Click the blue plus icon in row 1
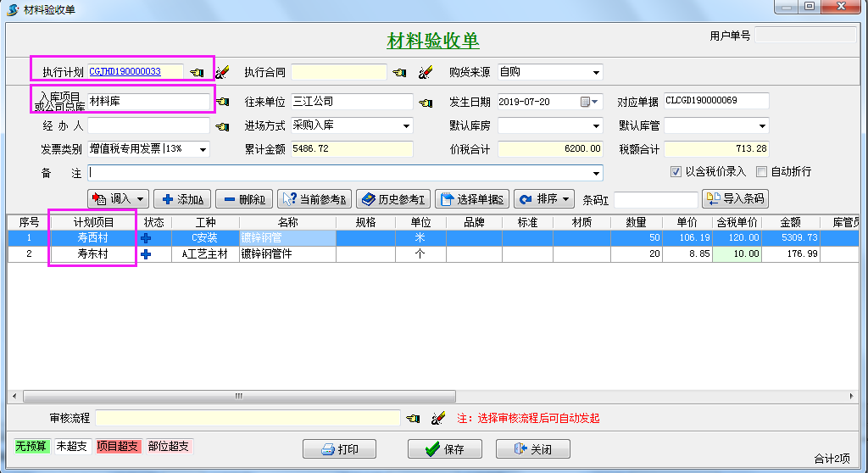 [x=146, y=238]
